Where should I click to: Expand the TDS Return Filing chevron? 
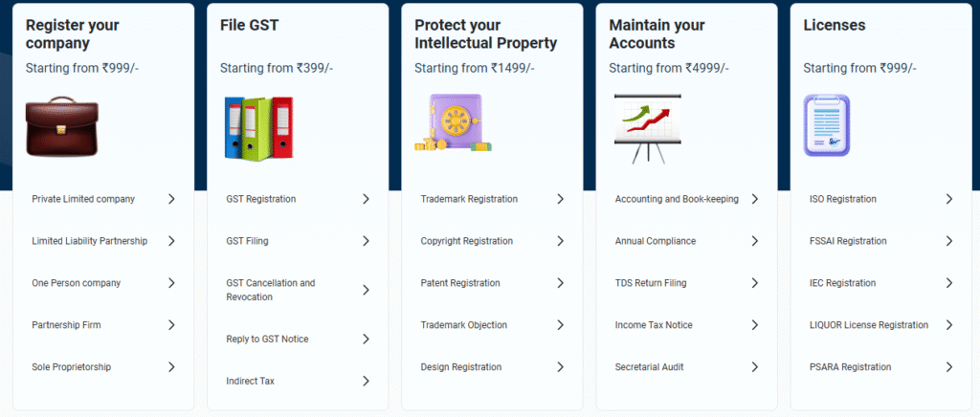(754, 283)
